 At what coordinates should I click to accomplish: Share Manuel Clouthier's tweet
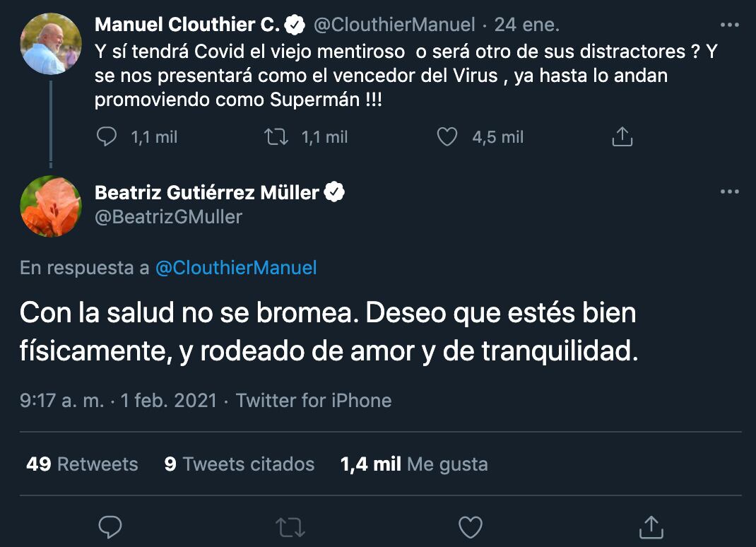click(x=622, y=136)
